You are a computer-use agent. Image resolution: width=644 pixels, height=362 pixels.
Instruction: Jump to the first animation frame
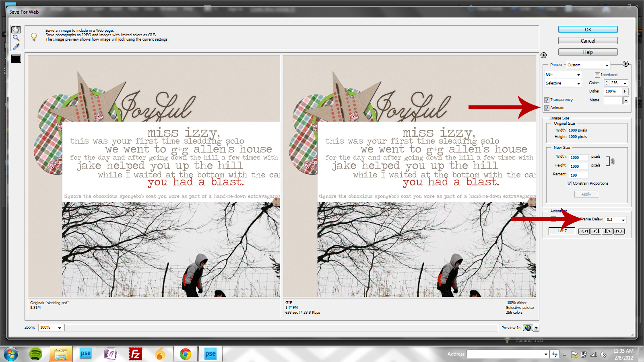tap(584, 231)
